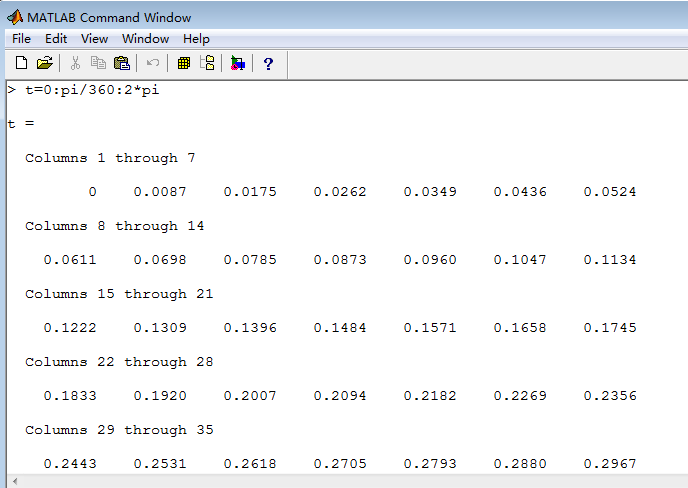This screenshot has height=488, width=688.
Task: Click the Help question mark icon
Action: click(x=269, y=64)
